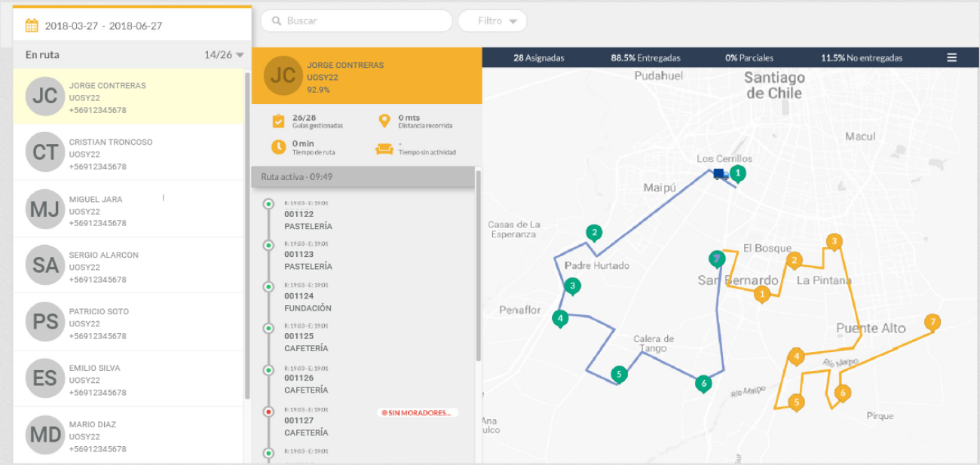Select the clipboard icon for Guías gestionadas
The height and width of the screenshot is (465, 980).
pos(277,119)
